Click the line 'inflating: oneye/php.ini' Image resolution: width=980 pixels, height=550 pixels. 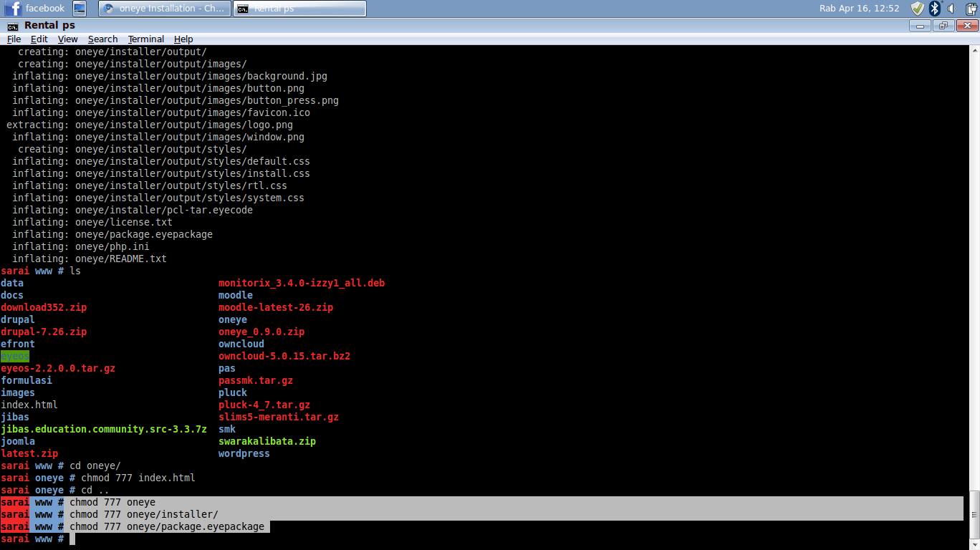point(81,246)
